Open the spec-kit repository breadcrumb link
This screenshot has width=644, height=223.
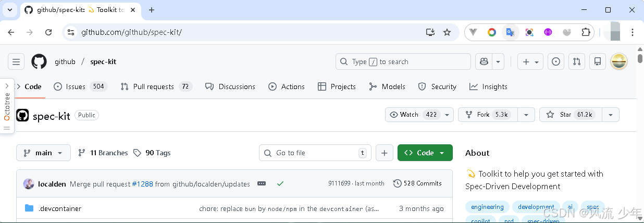[x=103, y=61]
